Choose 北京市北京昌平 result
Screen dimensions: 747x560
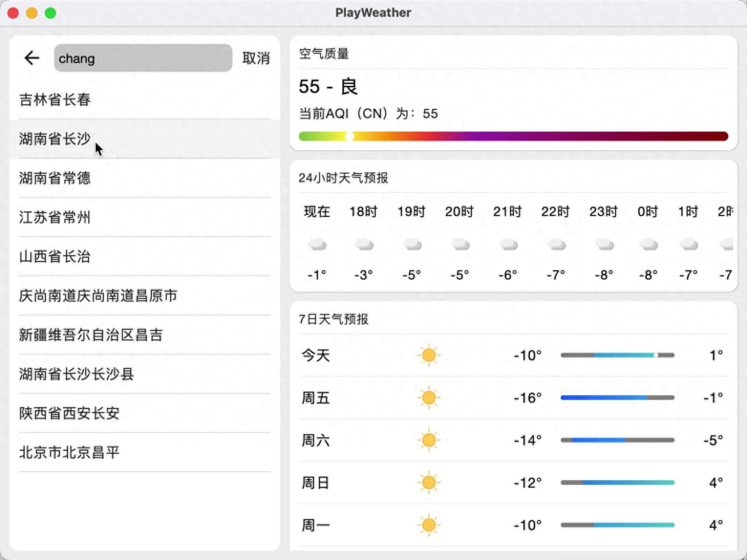[144, 452]
